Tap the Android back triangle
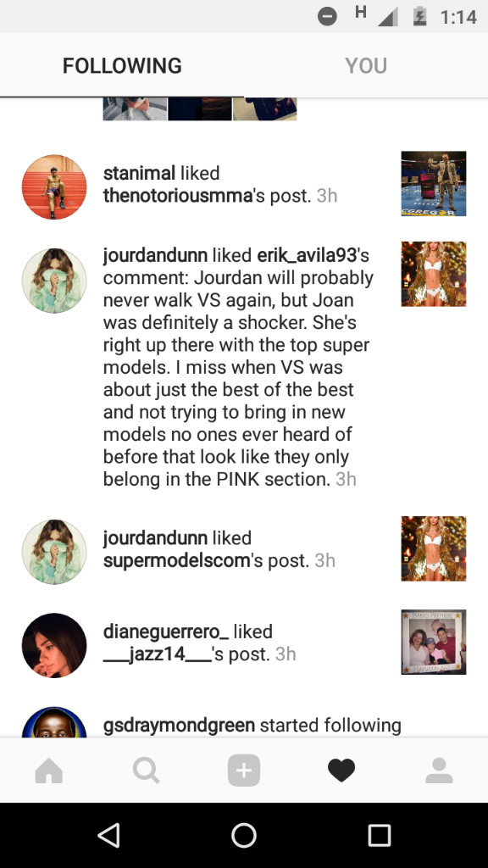This screenshot has height=868, width=488. point(108,835)
